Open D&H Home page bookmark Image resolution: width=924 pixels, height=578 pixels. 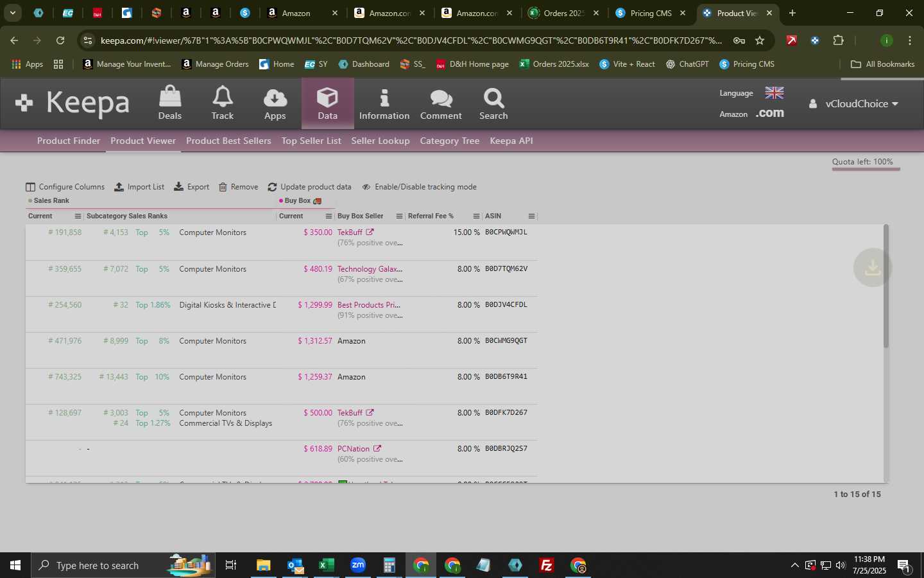[472, 64]
